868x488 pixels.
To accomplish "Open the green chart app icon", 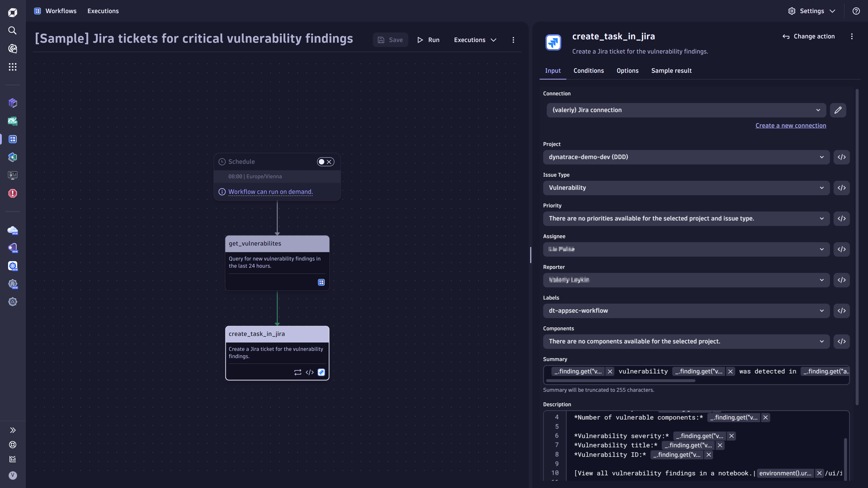I will [12, 121].
